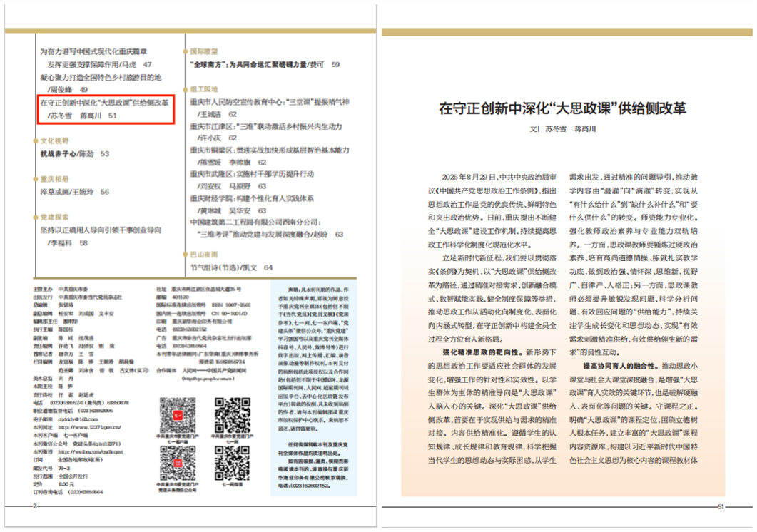Select the 组工园地 section heading
This screenshot has width=757, height=532.
click(x=204, y=90)
